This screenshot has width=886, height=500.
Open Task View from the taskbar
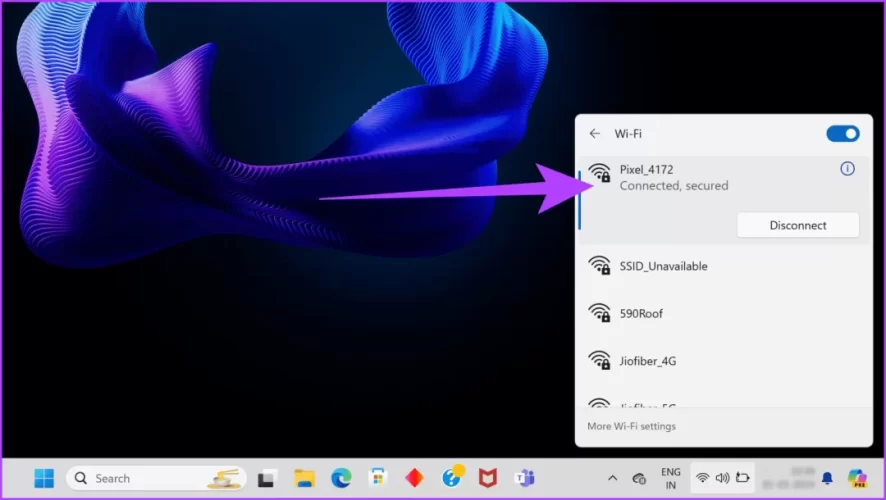coord(267,479)
